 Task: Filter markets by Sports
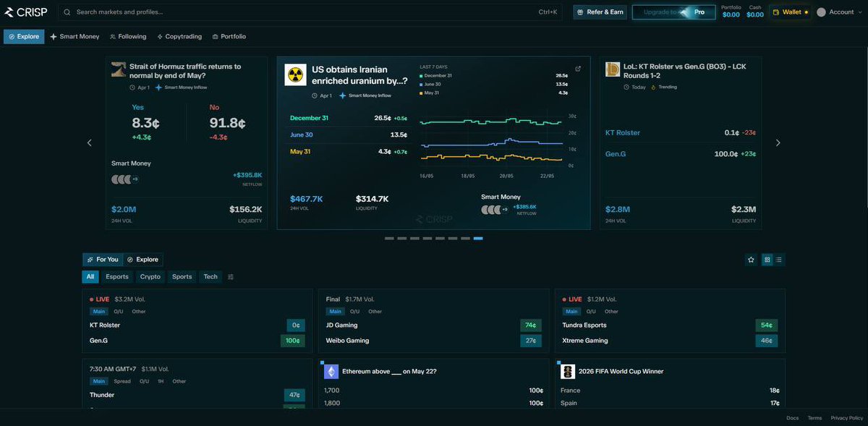pos(182,277)
